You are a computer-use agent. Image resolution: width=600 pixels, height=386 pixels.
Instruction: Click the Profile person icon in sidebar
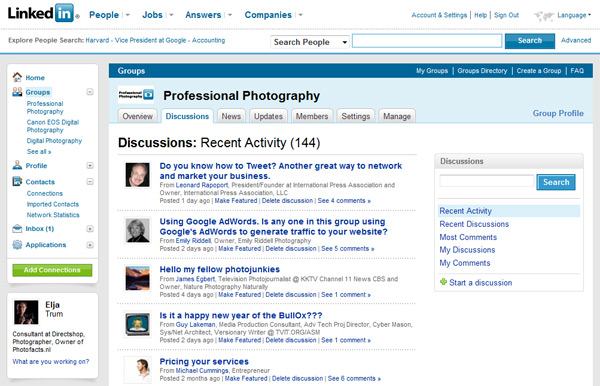pyautogui.click(x=17, y=165)
